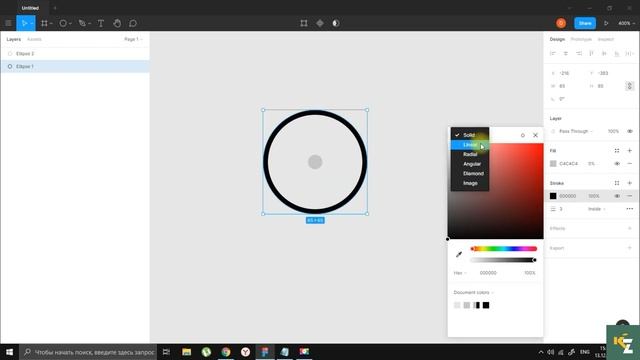Viewport: 640px width, 360px height.
Task: Toggle layer visibility eye in Layer section
Action: 629,131
